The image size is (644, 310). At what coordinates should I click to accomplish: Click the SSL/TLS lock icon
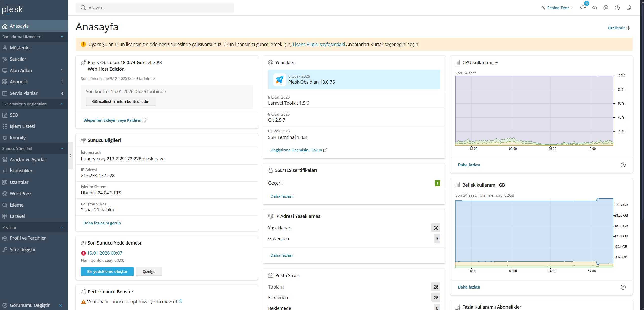click(270, 170)
